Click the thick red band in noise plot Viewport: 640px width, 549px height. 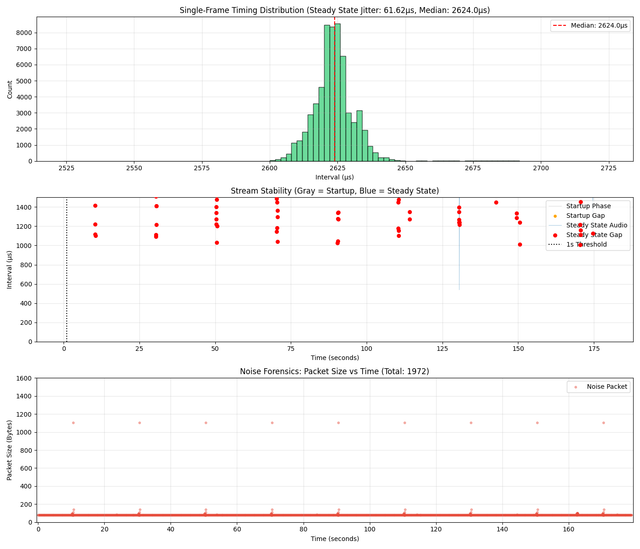(300, 514)
